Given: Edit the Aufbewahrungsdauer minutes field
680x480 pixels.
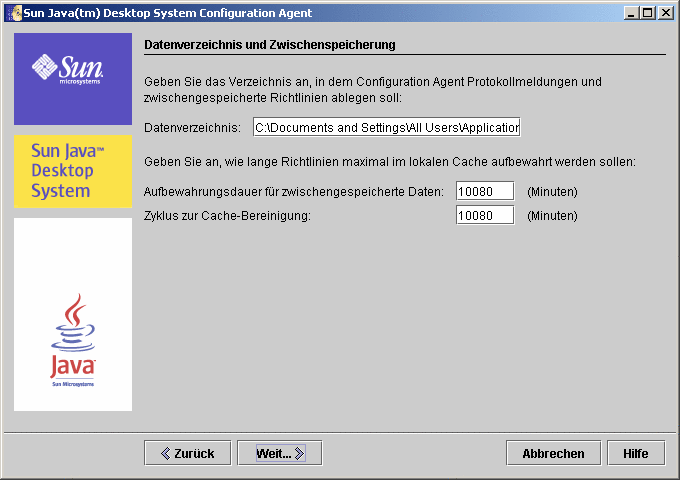Looking at the screenshot, I should coord(485,191).
